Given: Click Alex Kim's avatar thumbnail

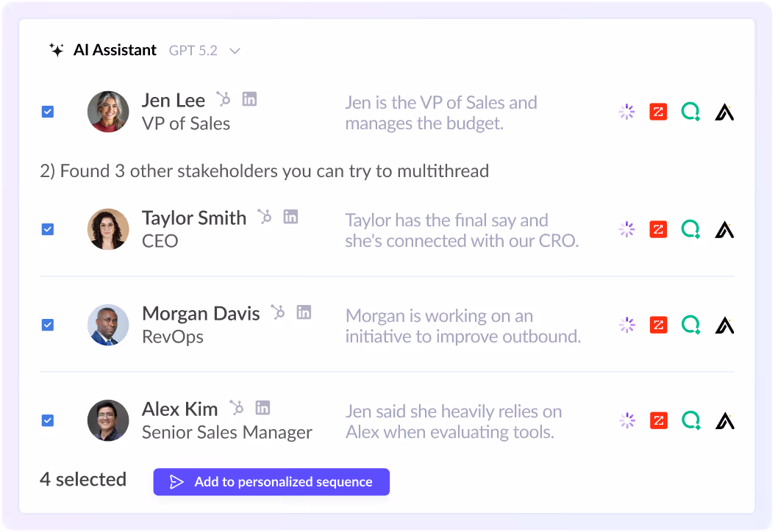Looking at the screenshot, I should pos(108,420).
